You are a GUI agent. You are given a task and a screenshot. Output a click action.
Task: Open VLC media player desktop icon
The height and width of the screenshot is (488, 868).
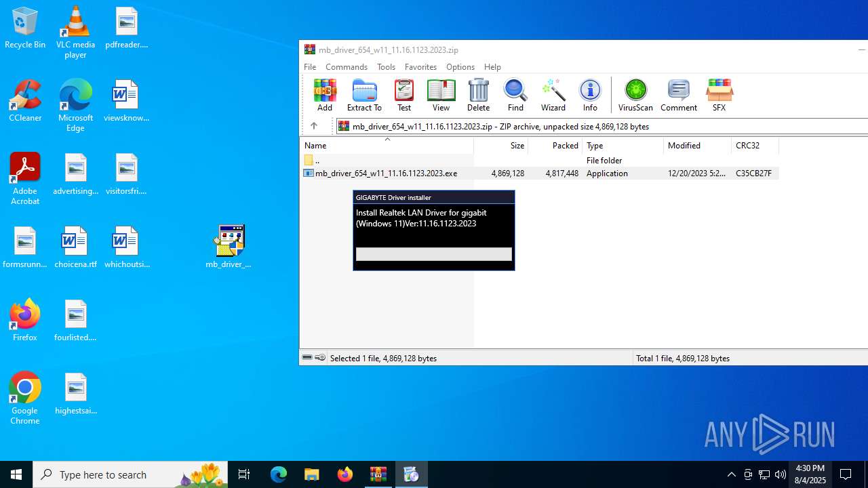[x=75, y=33]
